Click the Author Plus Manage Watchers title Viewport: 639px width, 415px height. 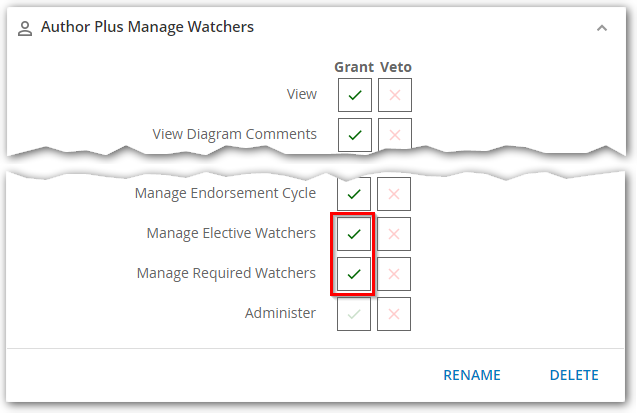coord(147,28)
